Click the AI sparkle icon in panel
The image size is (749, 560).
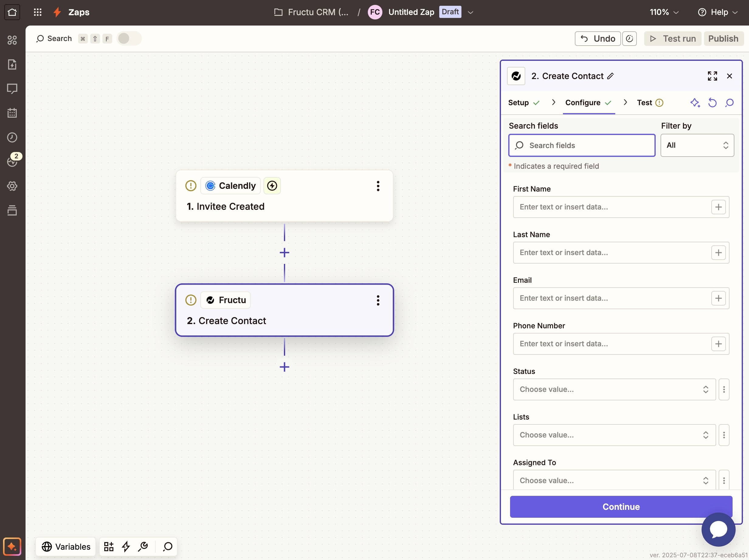[695, 102]
